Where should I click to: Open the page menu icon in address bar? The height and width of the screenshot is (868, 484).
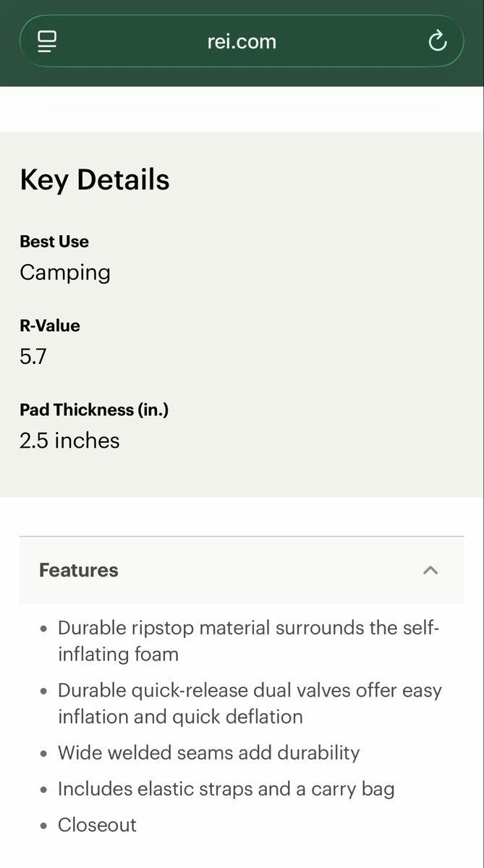[47, 41]
